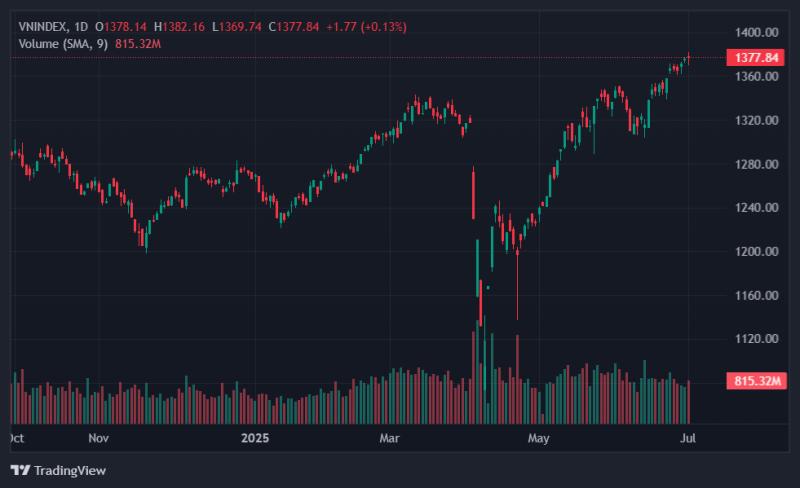Click the C1377.84 close value in header

click(294, 27)
